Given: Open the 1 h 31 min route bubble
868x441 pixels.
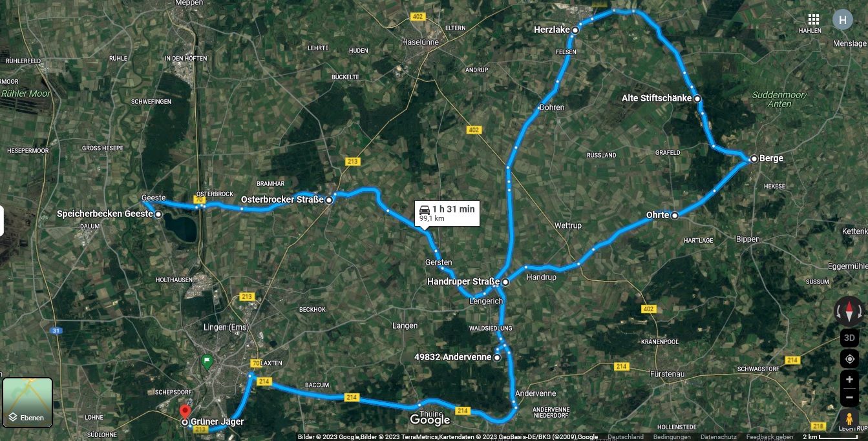Looking at the screenshot, I should pyautogui.click(x=447, y=213).
